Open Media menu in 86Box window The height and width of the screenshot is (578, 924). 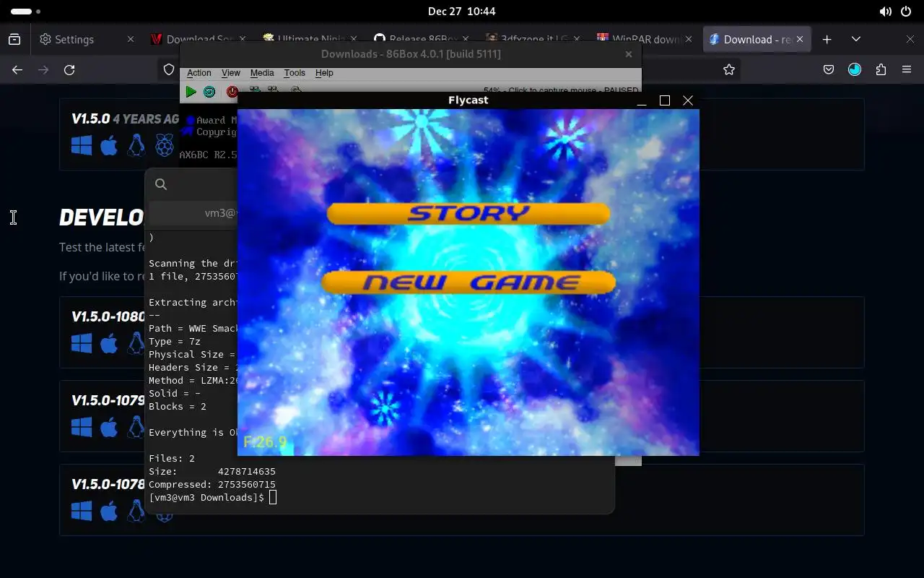[262, 73]
